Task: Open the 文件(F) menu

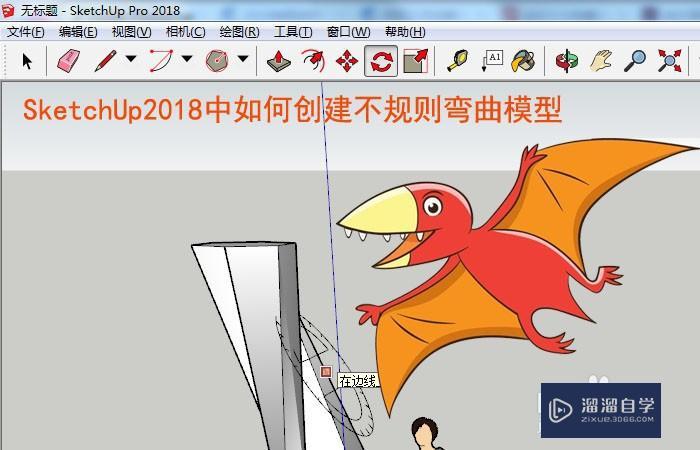Action: click(25, 32)
